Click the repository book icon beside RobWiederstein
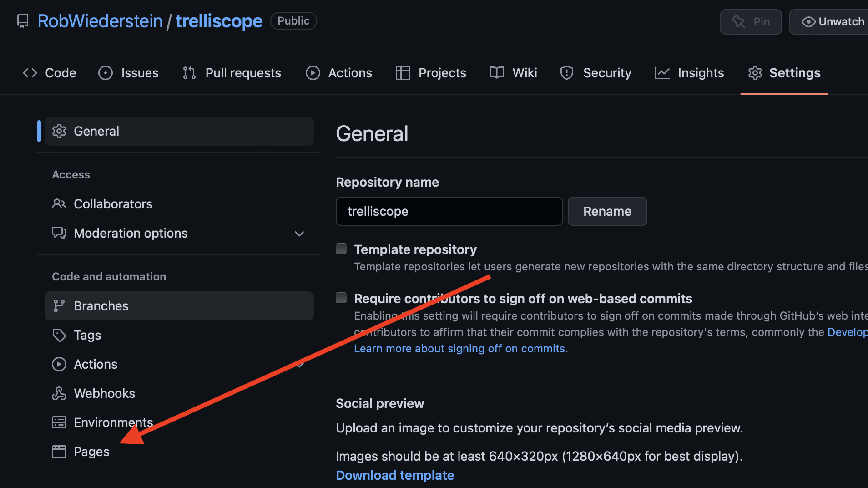868x488 pixels. (x=23, y=21)
